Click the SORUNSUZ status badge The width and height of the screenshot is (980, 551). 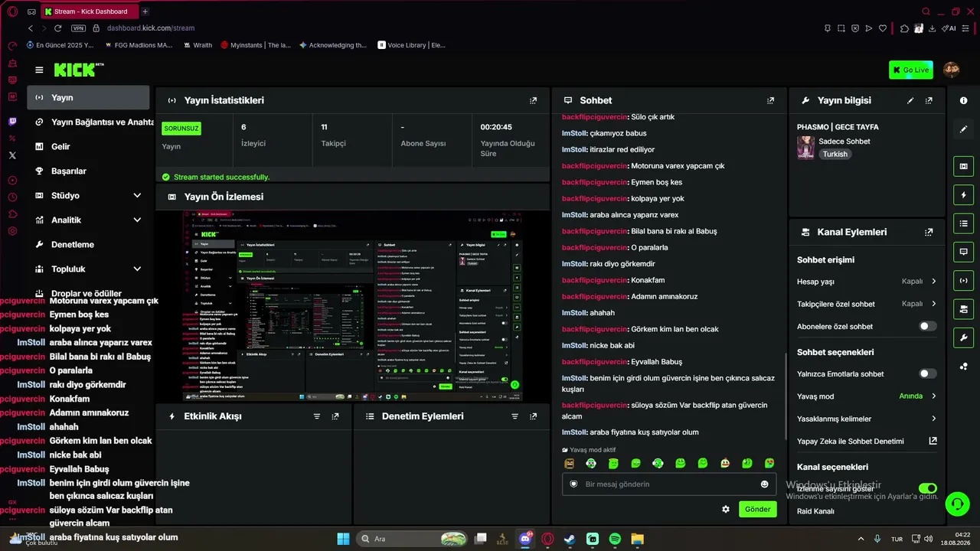tap(181, 129)
